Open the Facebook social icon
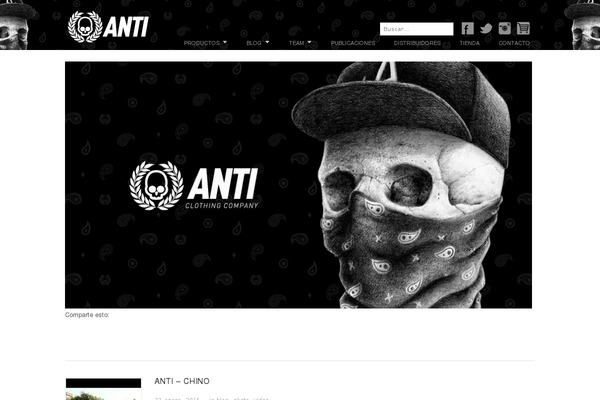600x400 pixels. (467, 28)
